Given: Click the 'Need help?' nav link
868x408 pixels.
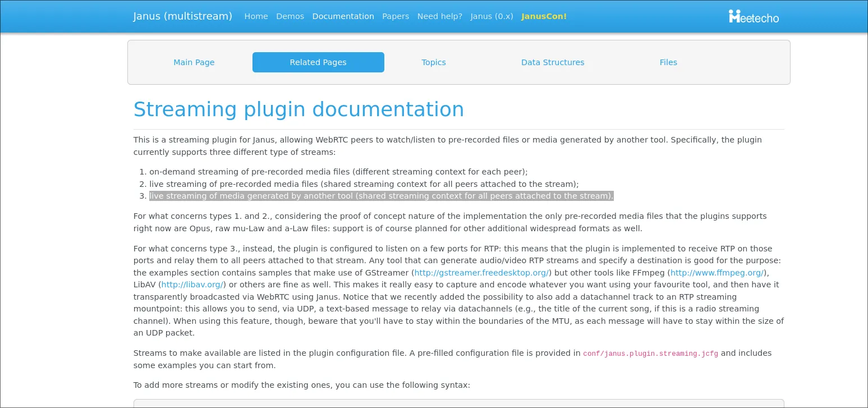Looking at the screenshot, I should (x=439, y=16).
